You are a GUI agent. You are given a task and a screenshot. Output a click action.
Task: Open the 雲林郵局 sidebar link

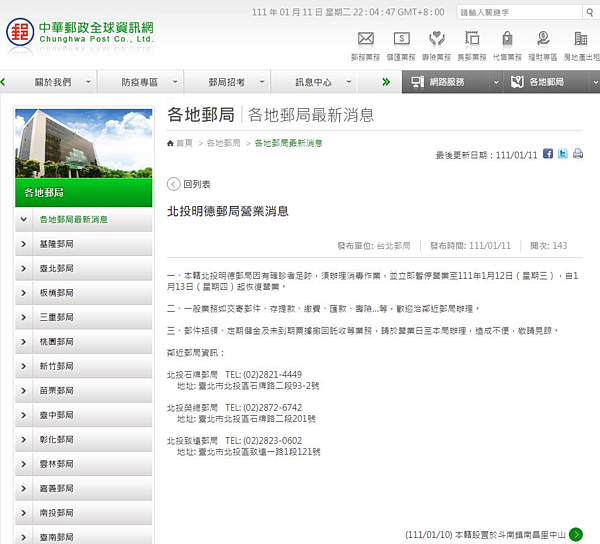[x=57, y=464]
